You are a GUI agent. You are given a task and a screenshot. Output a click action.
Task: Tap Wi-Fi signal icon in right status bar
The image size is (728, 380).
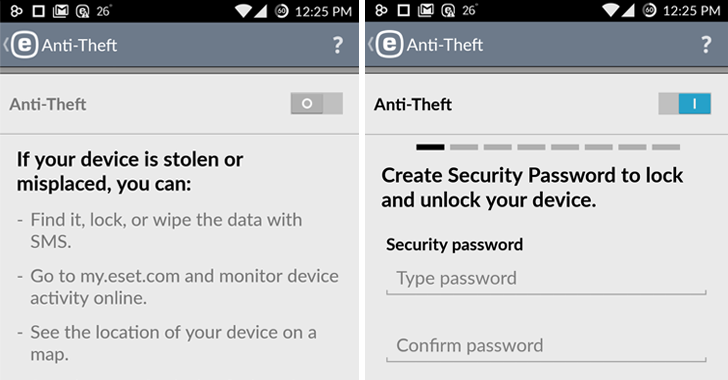[x=611, y=10]
